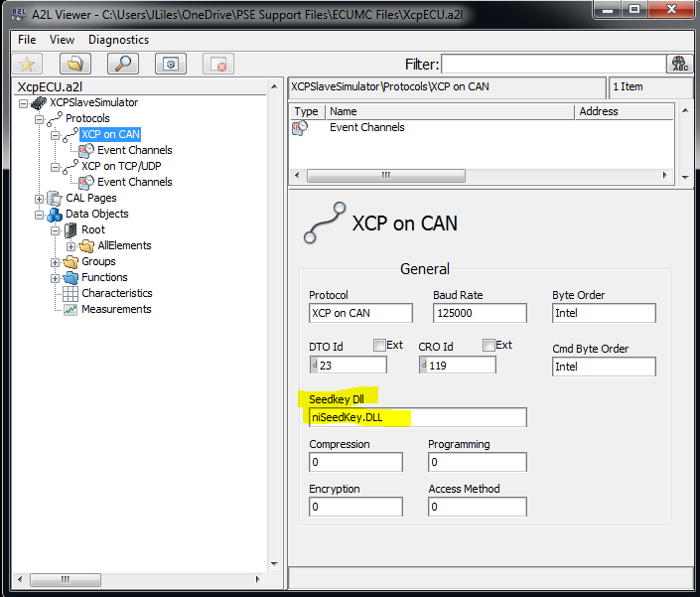The image size is (700, 597).
Task: Click the AllElements folder icon
Action: click(86, 246)
